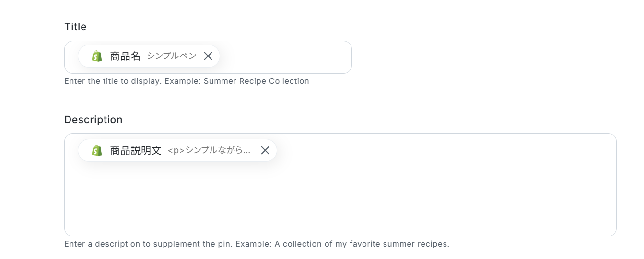Click the Description field label
644x259 pixels.
94,120
